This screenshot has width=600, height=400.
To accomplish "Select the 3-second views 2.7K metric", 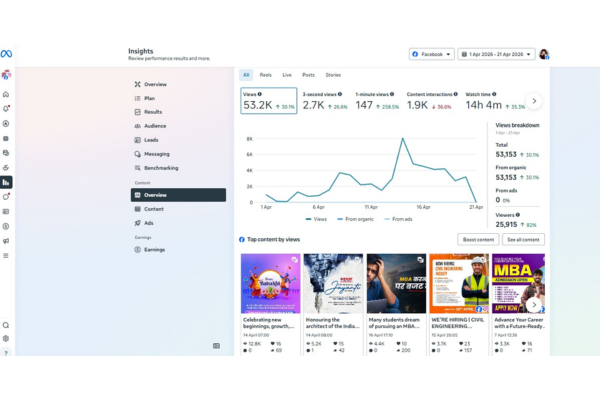I will [x=325, y=101].
